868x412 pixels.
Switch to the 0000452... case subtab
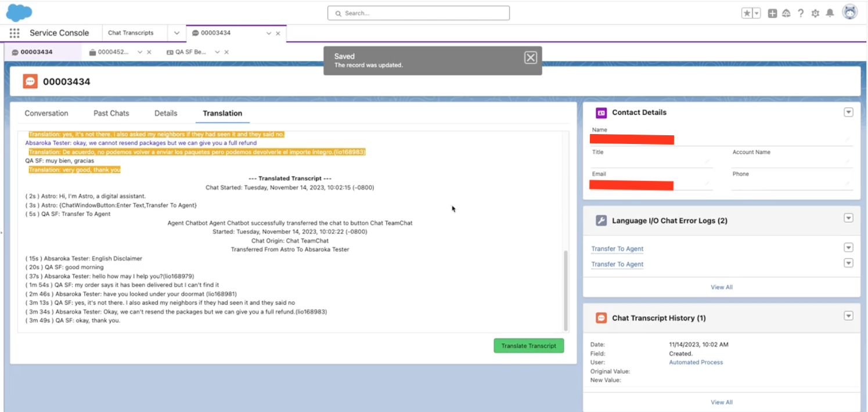tap(109, 52)
